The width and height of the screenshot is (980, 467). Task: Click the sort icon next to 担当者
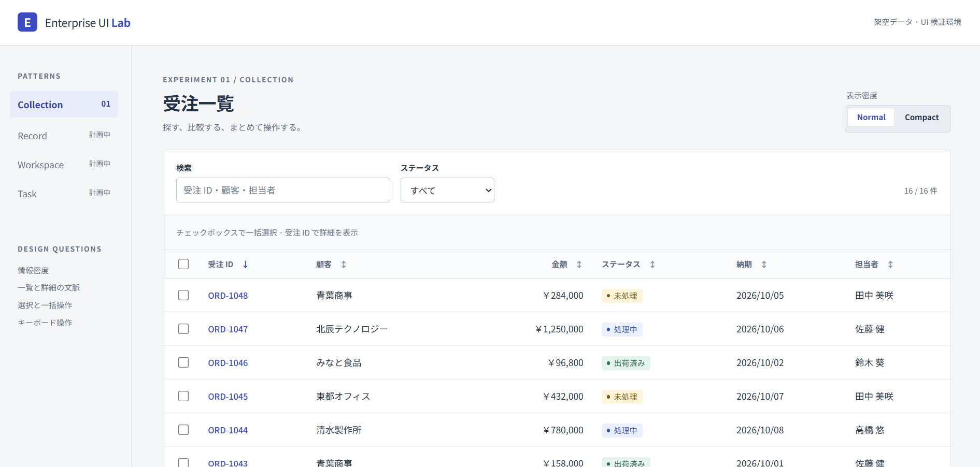click(x=890, y=265)
